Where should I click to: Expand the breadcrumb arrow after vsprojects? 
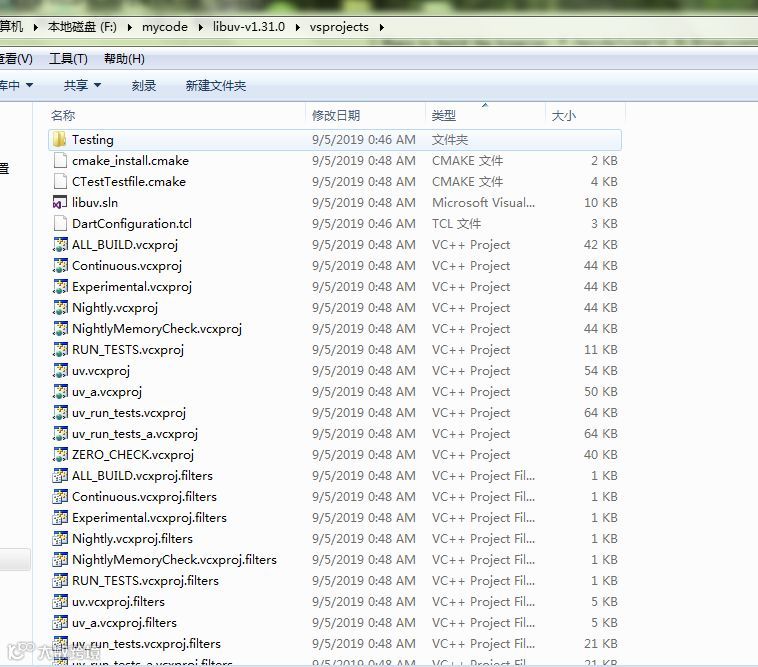[x=382, y=28]
